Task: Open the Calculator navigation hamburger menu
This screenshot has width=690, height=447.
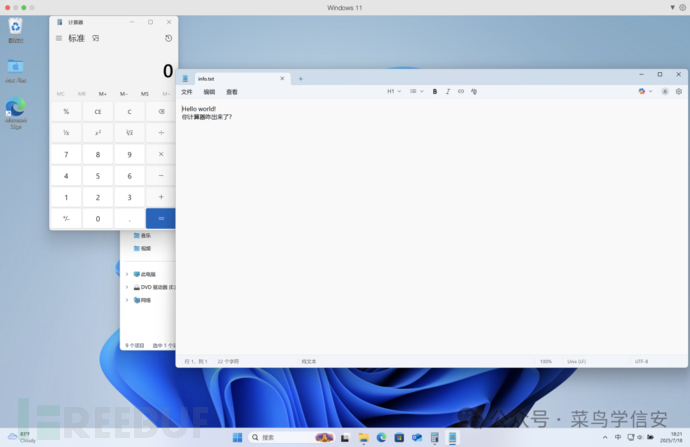Action: point(59,38)
